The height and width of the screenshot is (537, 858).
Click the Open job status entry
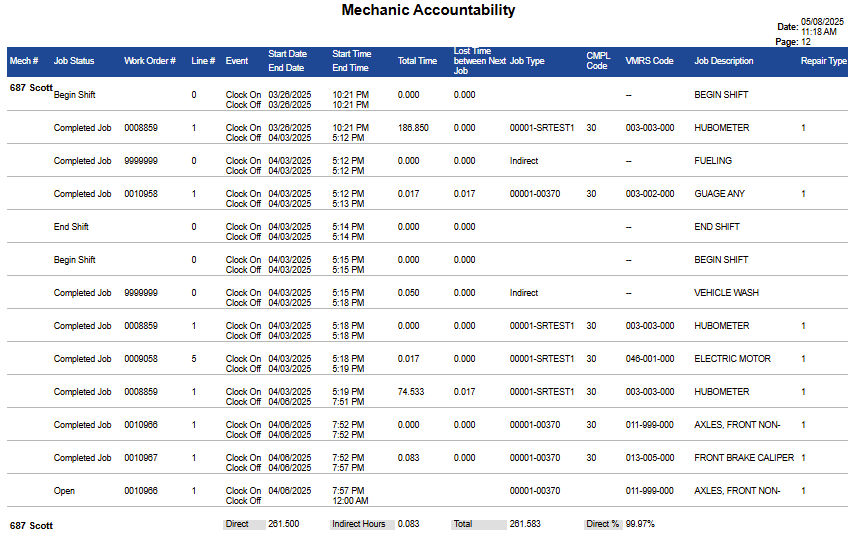[x=64, y=491]
